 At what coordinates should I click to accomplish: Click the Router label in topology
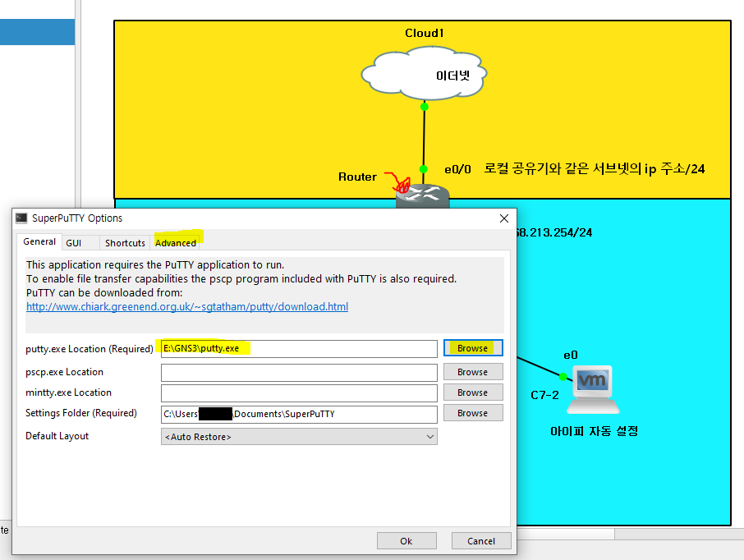pos(357,177)
